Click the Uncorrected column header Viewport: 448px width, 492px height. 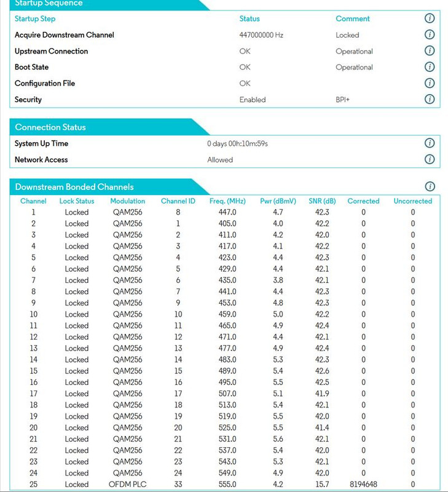click(413, 201)
